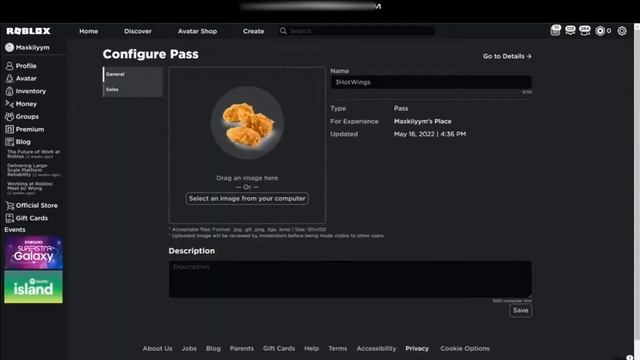
Task: Open the Robux balance icon
Action: point(600,31)
